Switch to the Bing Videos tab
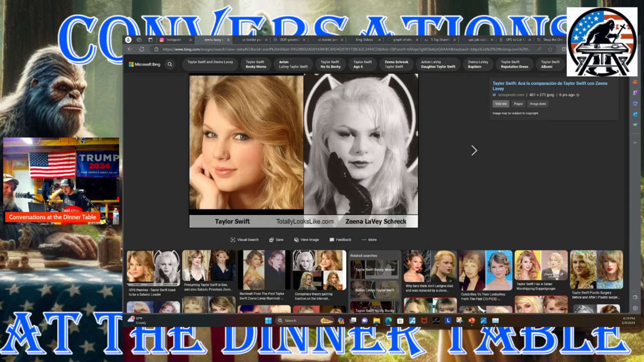 (364, 40)
